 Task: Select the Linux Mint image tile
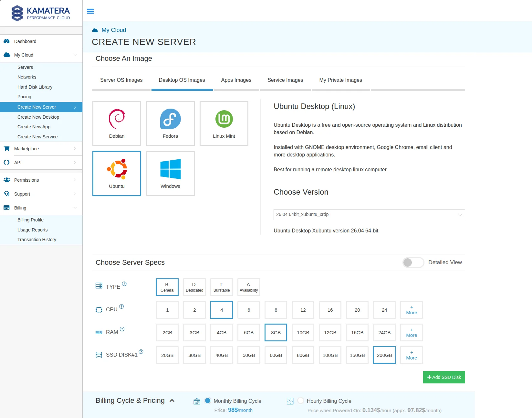(224, 123)
